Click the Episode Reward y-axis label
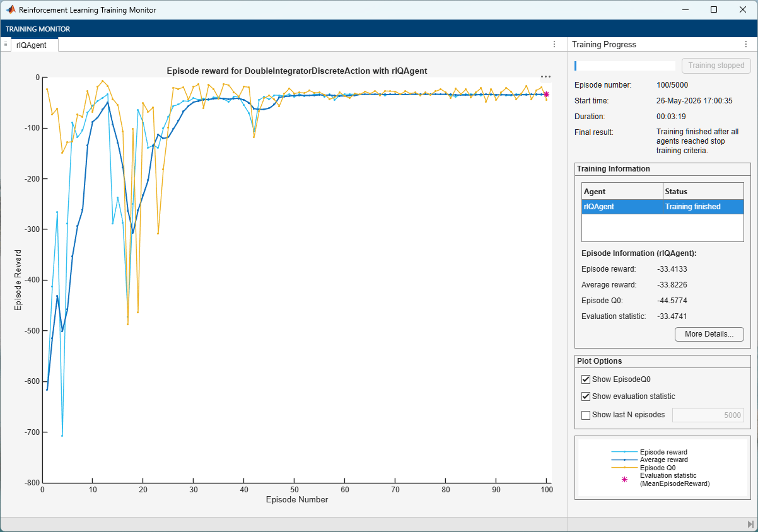 (x=18, y=280)
